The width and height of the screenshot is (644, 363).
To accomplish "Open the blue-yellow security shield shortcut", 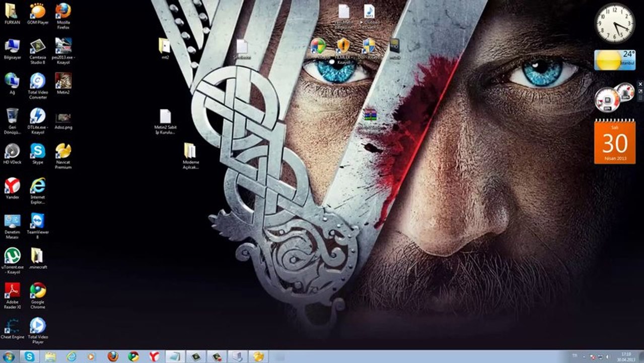I will [369, 46].
